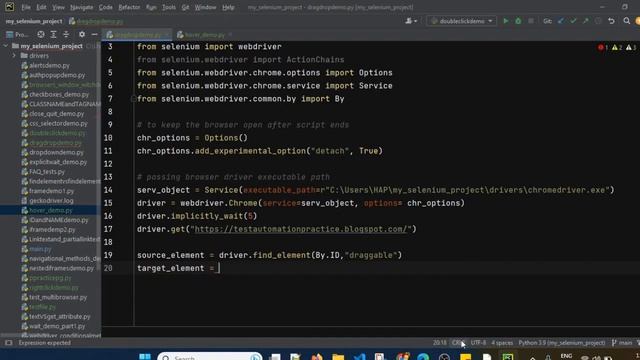
Task: Open the Git menu
Action: click(x=185, y=7)
